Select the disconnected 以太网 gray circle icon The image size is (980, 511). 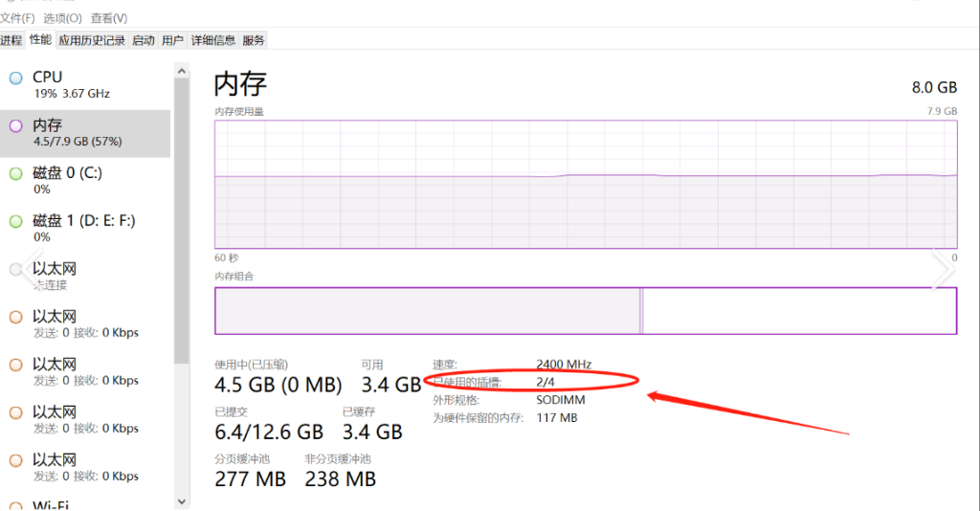click(15, 269)
